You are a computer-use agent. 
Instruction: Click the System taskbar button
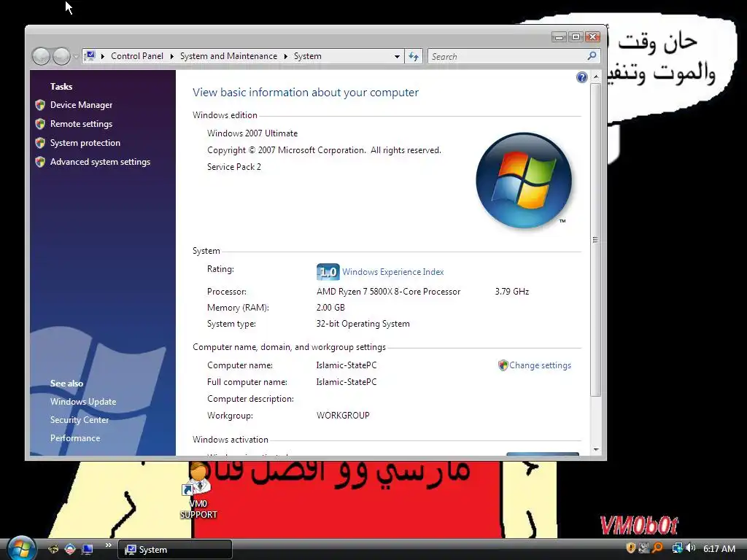tap(175, 550)
